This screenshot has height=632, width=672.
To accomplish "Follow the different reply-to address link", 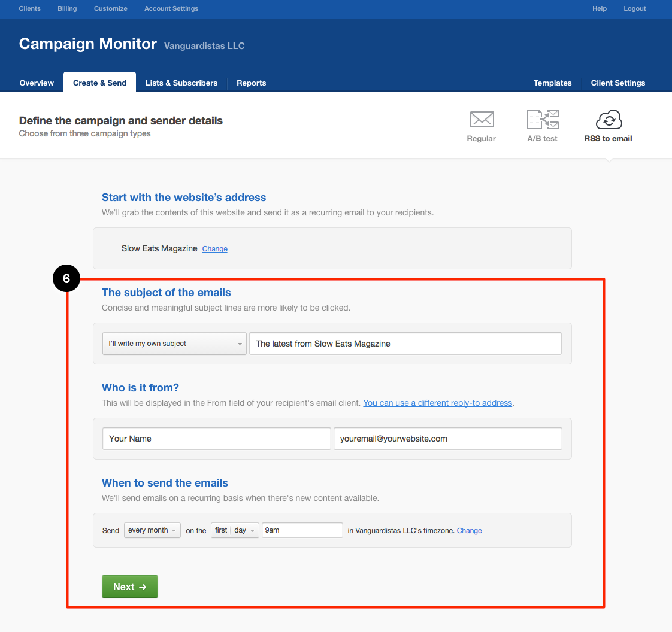I will [438, 403].
